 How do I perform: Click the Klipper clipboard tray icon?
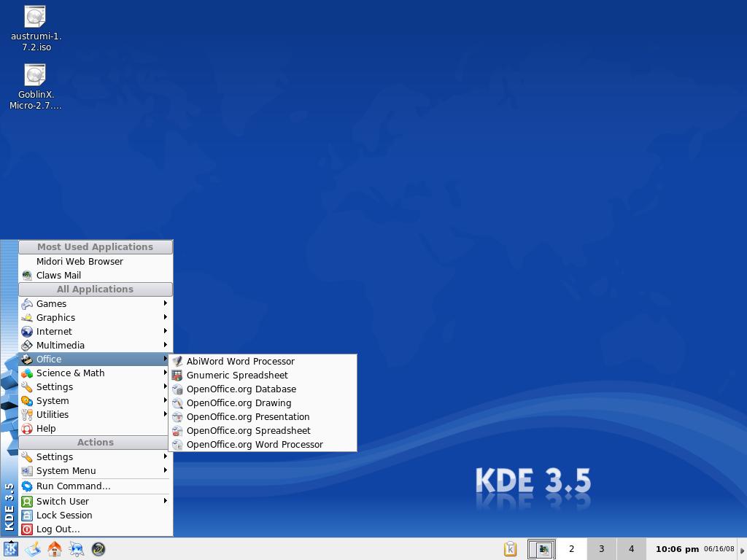click(511, 549)
